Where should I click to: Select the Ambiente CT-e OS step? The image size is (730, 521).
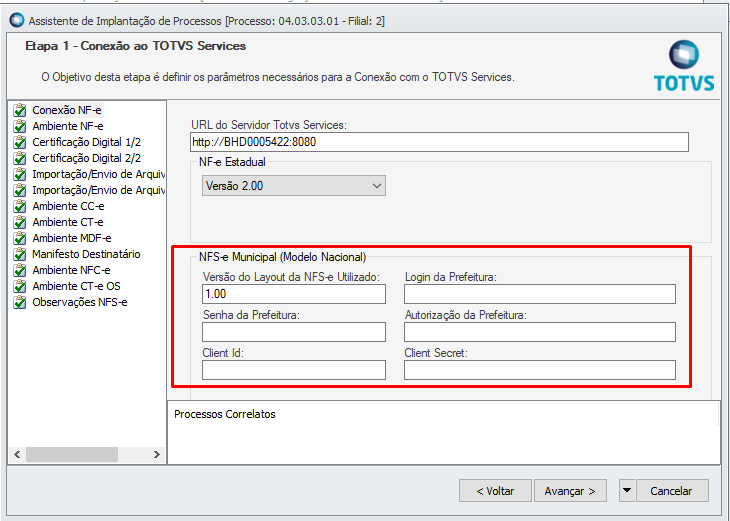76,286
